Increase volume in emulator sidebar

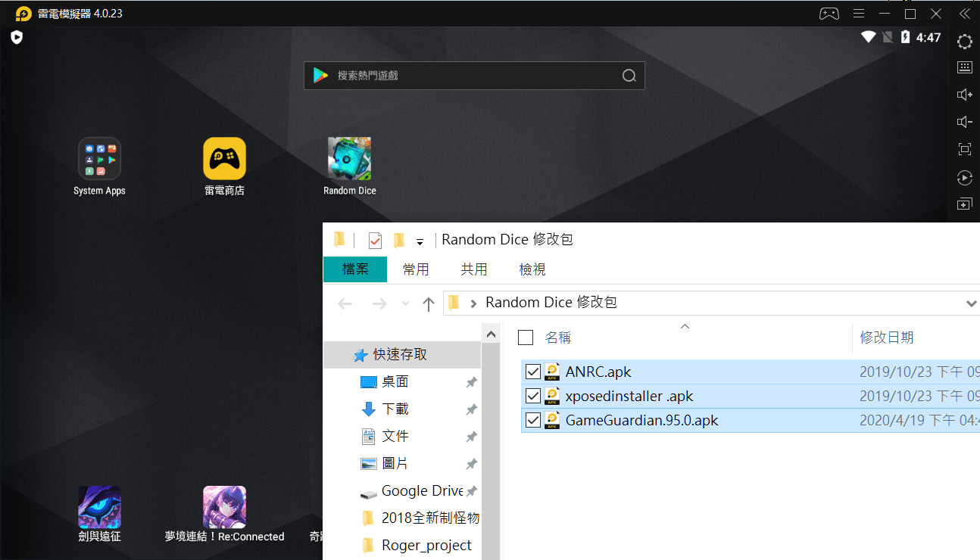coord(964,95)
